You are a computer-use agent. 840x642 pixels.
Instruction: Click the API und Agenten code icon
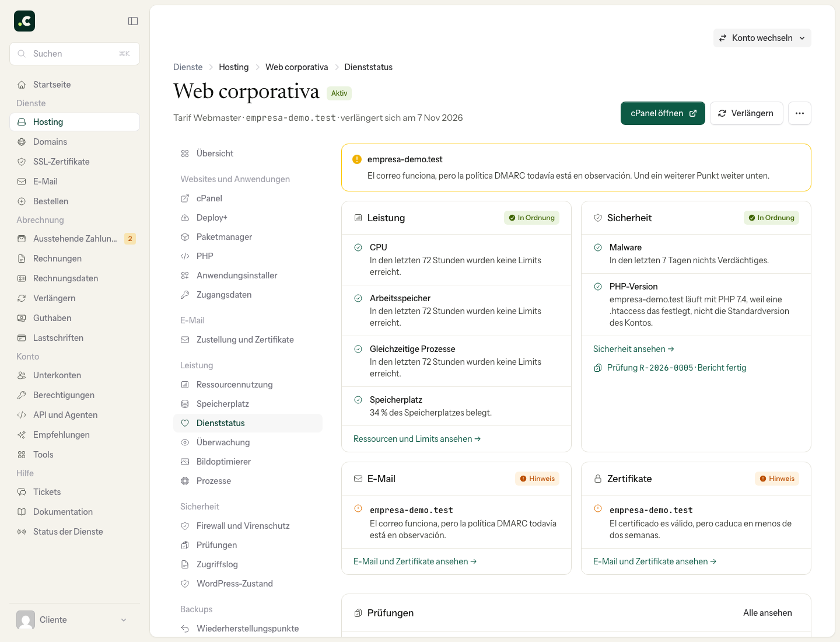[22, 415]
